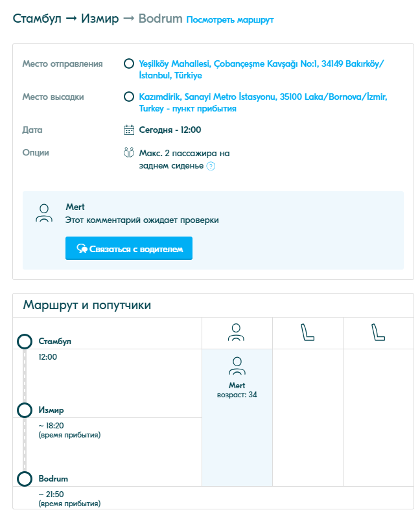Click the Стамбул stop marker on the route timeline
The height and width of the screenshot is (512, 420).
tap(25, 342)
